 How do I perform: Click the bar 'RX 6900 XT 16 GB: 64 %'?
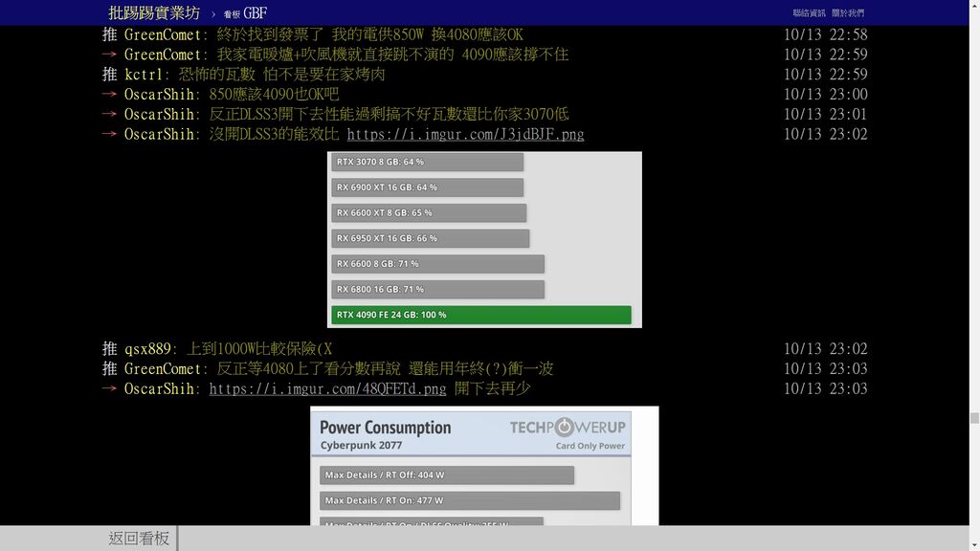pyautogui.click(x=428, y=187)
